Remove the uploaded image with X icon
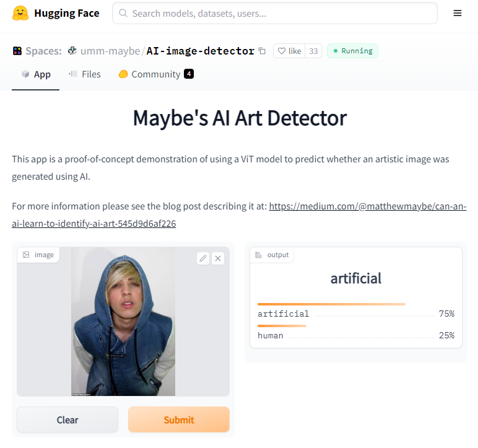 [x=218, y=258]
